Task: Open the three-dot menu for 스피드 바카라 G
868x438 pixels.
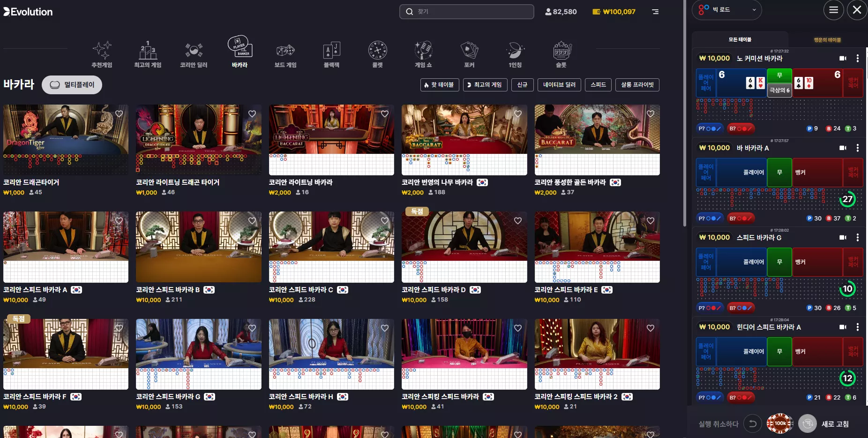Action: click(x=858, y=237)
